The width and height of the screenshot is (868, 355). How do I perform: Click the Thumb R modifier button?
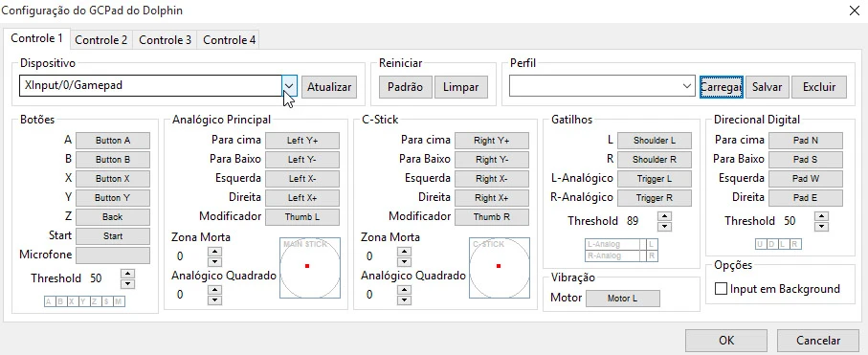pyautogui.click(x=492, y=217)
